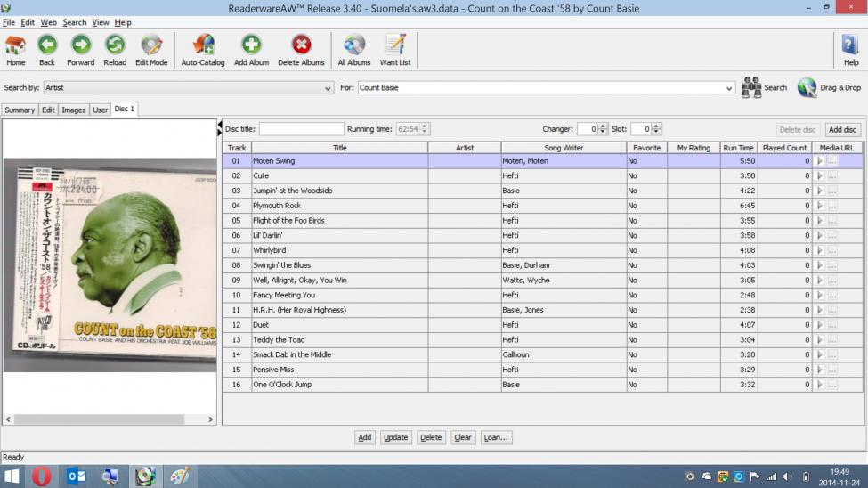Click the Update button

pyautogui.click(x=395, y=437)
